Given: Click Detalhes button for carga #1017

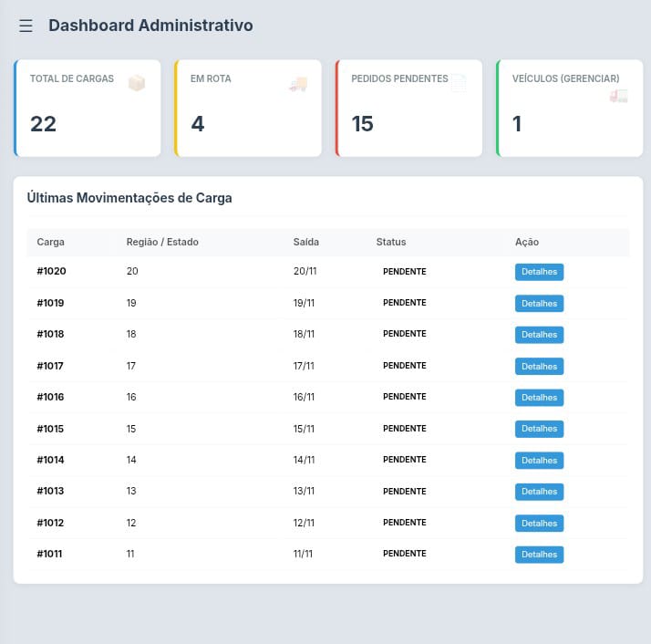Looking at the screenshot, I should [539, 366].
